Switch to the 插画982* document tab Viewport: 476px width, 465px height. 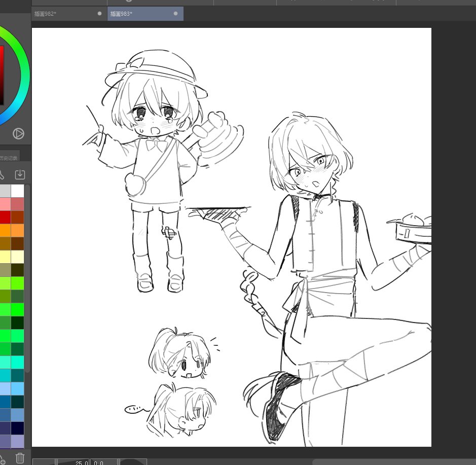(69, 14)
